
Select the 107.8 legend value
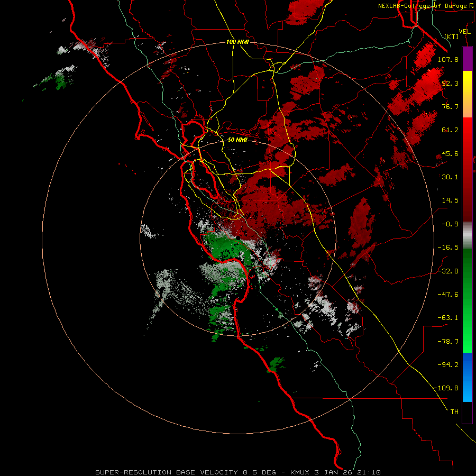(x=448, y=59)
